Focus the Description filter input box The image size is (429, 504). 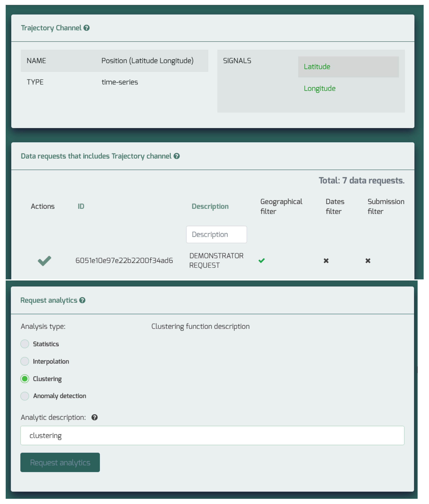[216, 234]
